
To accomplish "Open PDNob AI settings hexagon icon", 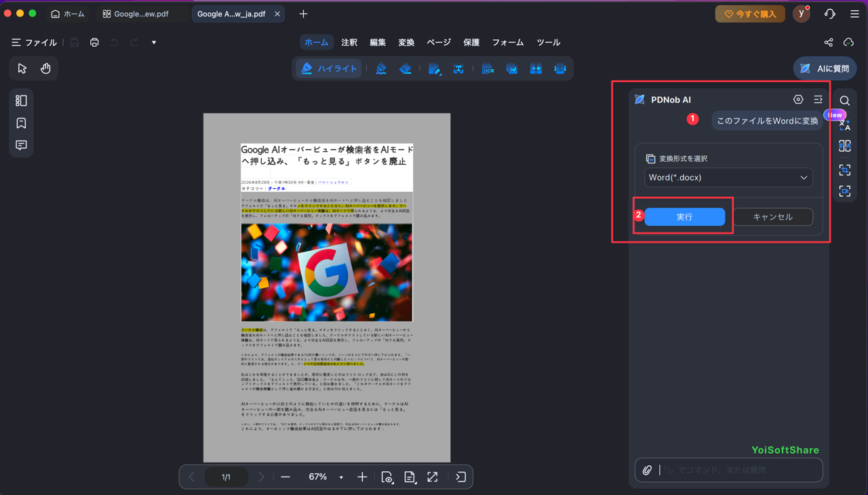I will point(798,100).
